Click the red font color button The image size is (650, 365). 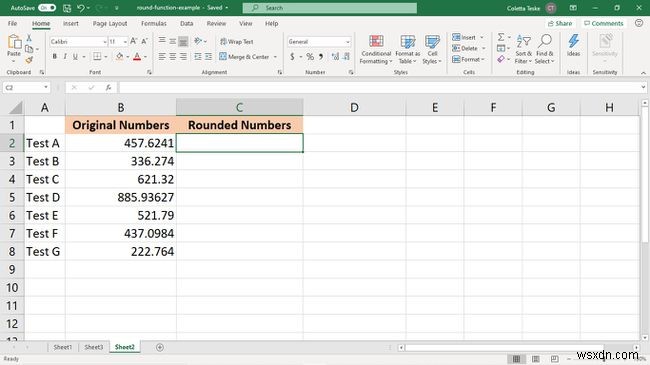pos(137,56)
